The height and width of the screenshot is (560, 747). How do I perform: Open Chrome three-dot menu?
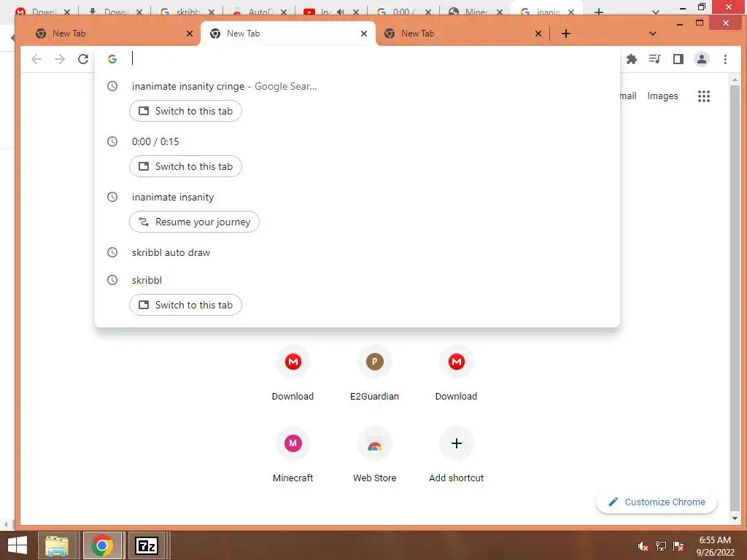pos(725,59)
